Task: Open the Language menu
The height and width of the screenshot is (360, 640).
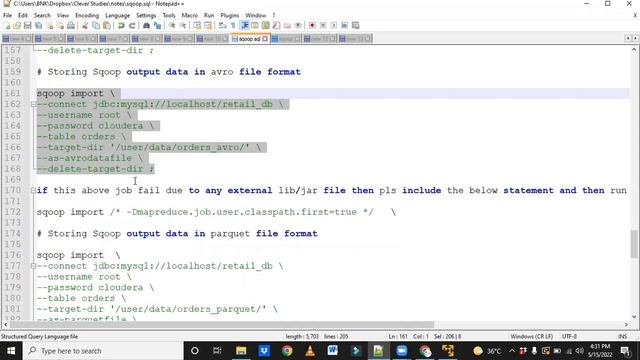Action: point(118,16)
